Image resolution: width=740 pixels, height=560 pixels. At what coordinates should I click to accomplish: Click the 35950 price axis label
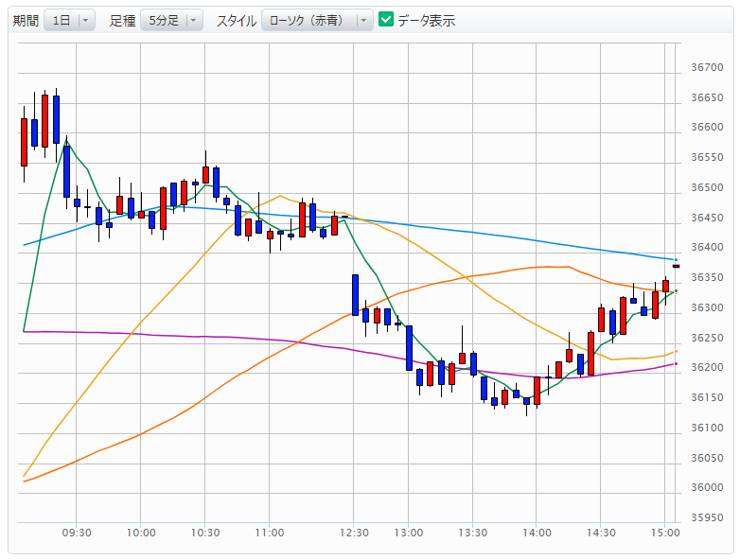click(x=708, y=517)
